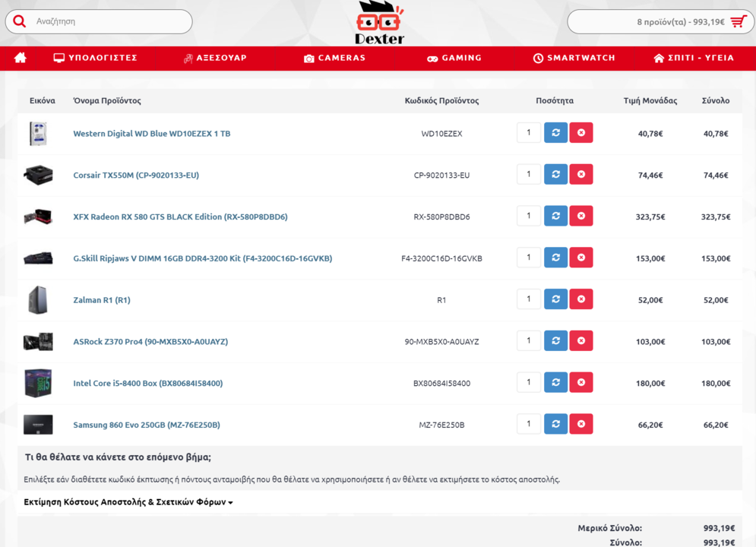This screenshot has height=547, width=756.
Task: Focus quantity field for ASRock Z370 Pro4
Action: [529, 340]
